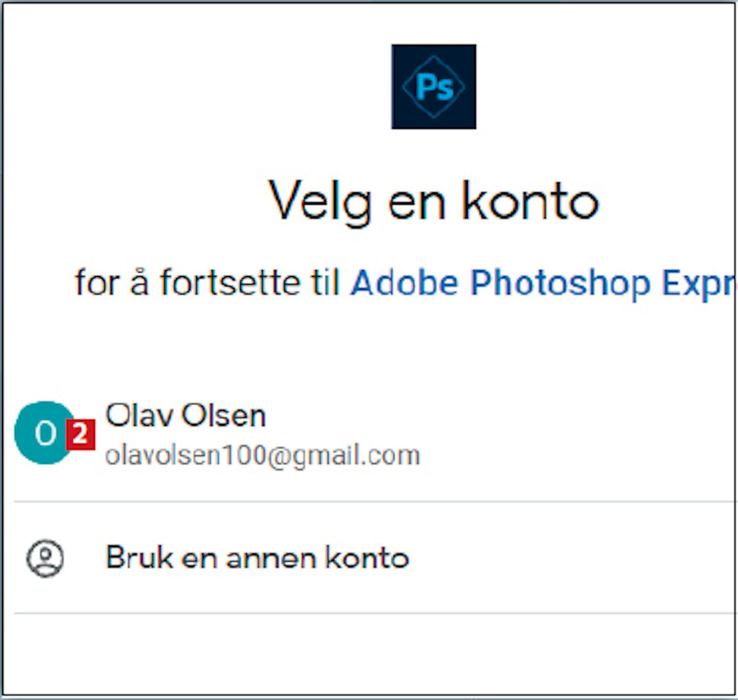Click the 'for å fortsette til' text
Viewport: 738px width, 700px height.
pos(207,283)
